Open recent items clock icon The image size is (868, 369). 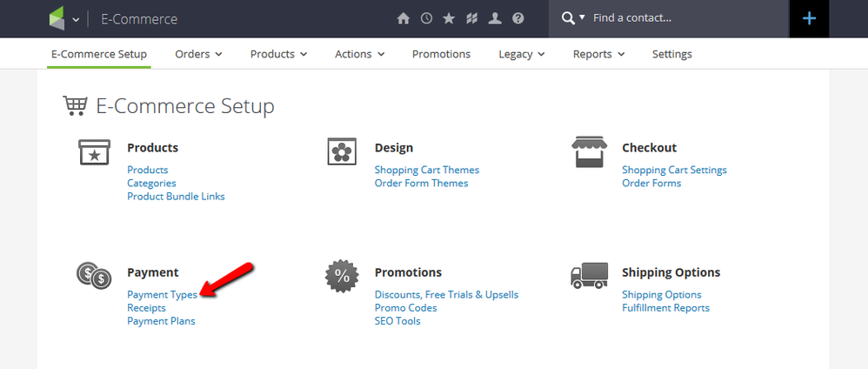pyautogui.click(x=426, y=18)
